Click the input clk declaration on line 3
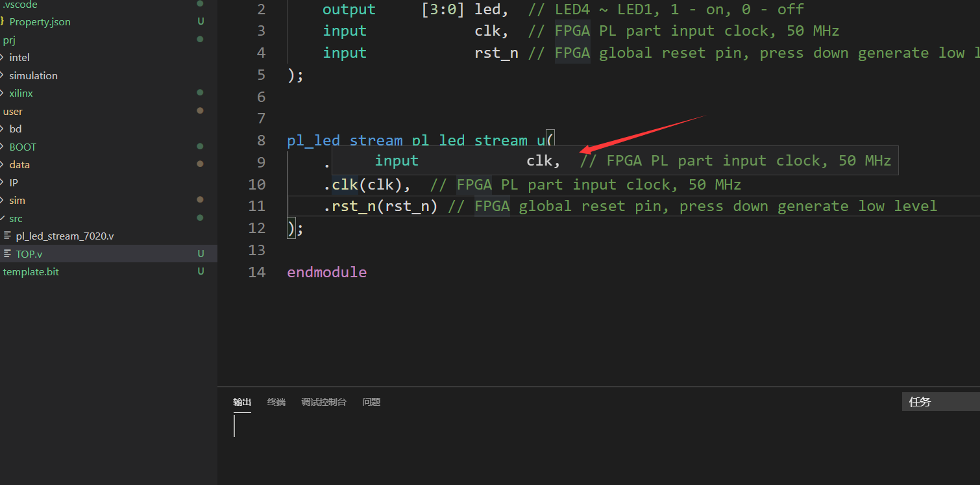This screenshot has height=485, width=980. click(415, 31)
